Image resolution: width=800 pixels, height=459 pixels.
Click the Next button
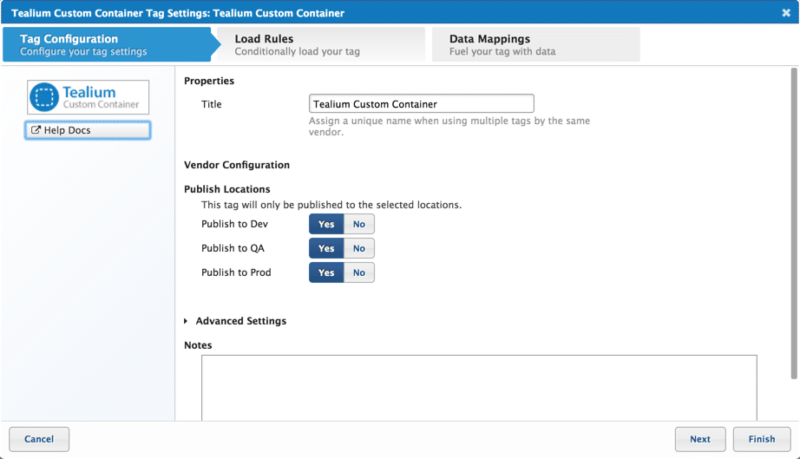pyautogui.click(x=700, y=439)
